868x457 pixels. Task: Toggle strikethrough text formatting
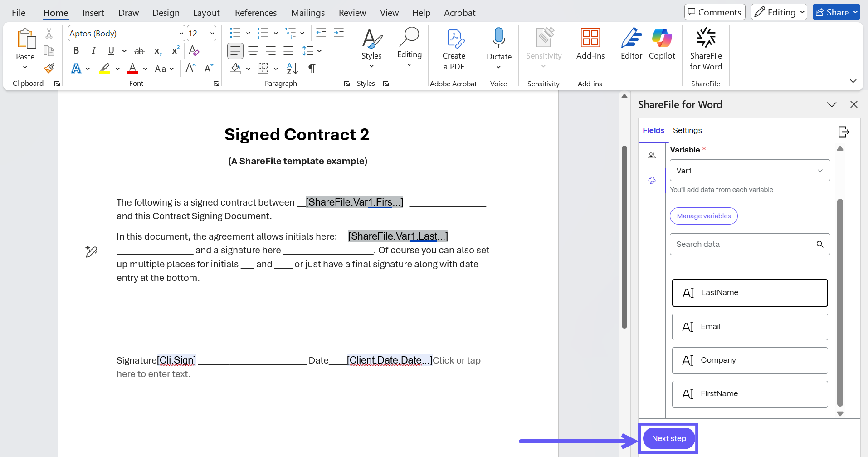tap(139, 51)
